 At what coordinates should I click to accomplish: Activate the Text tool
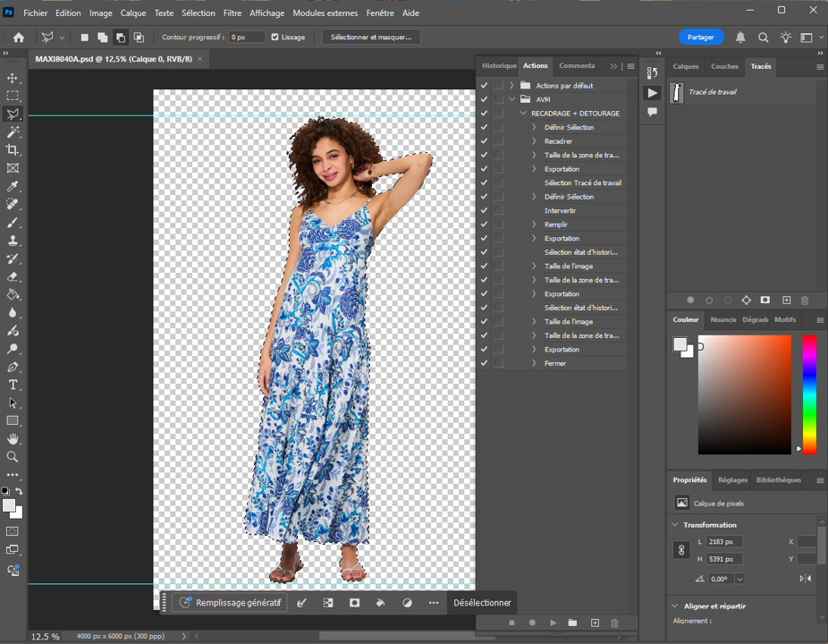click(13, 385)
